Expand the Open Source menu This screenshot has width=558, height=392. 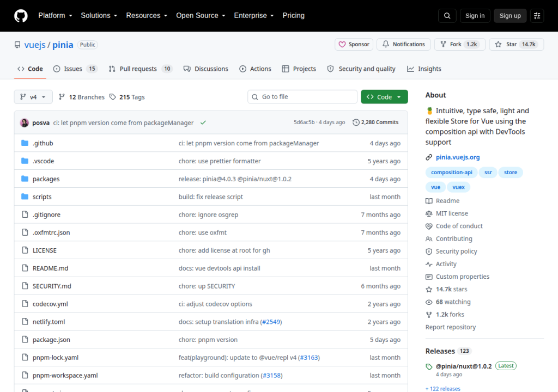(201, 16)
